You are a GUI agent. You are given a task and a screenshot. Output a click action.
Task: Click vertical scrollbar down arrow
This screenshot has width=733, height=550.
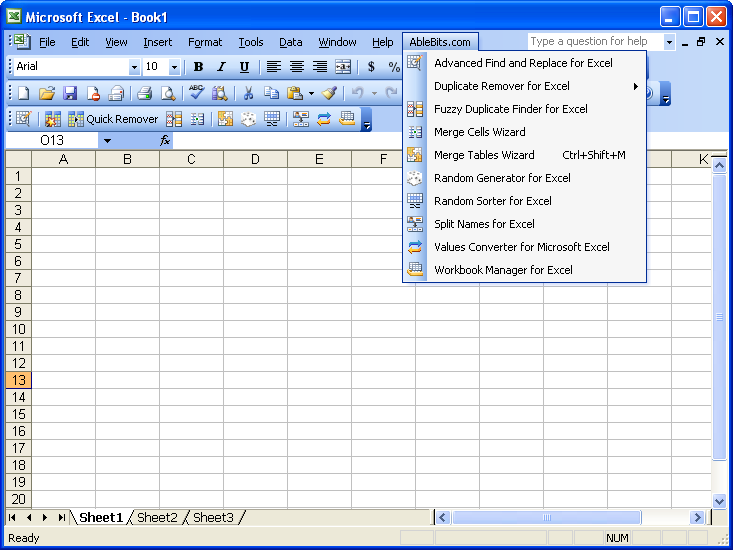[x=719, y=501]
